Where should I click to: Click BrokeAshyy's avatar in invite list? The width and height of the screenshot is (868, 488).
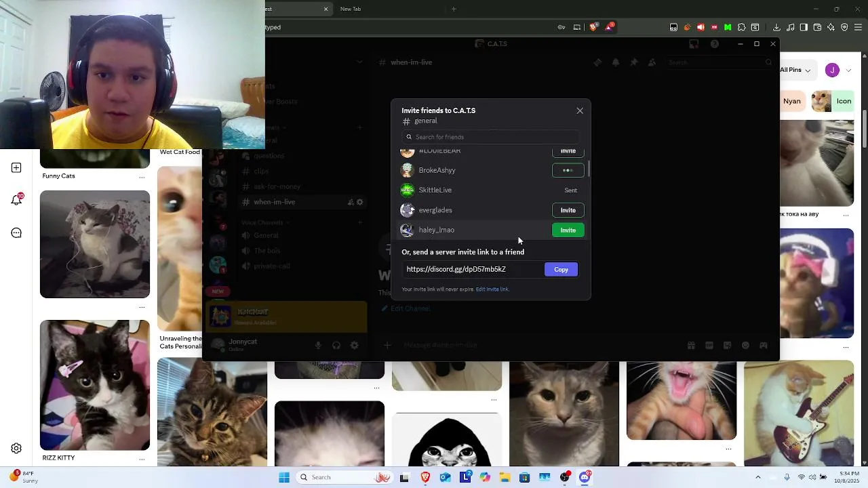click(408, 170)
